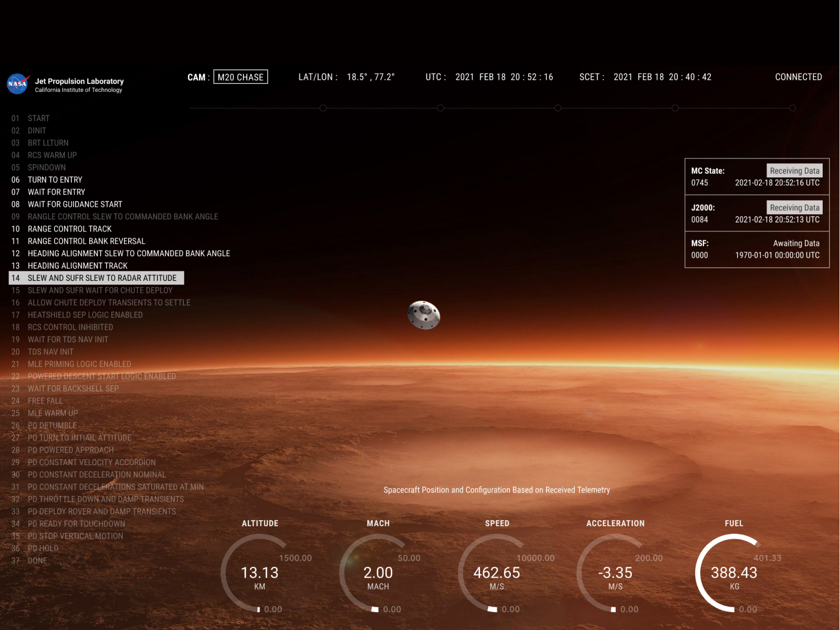The image size is (840, 630).
Task: Click the MC State "Receiving Data" badge
Action: [794, 171]
